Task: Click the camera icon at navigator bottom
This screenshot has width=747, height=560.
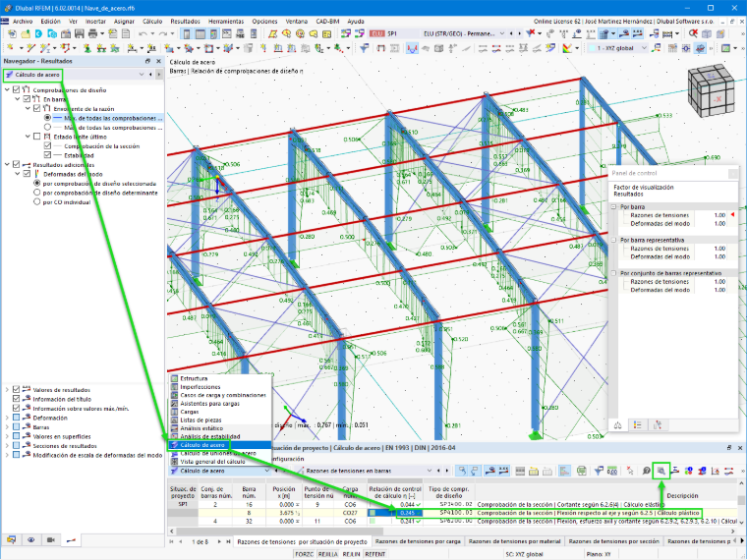Action: coord(50,540)
